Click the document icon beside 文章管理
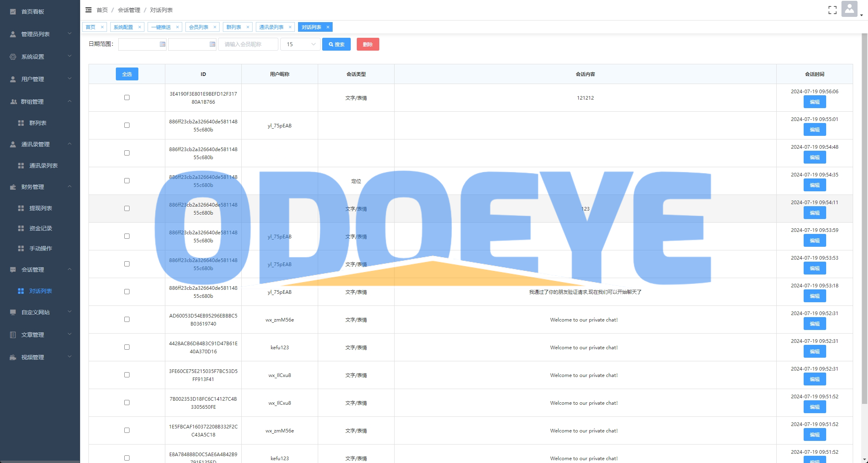Viewport: 868px width, 463px height. 13,335
